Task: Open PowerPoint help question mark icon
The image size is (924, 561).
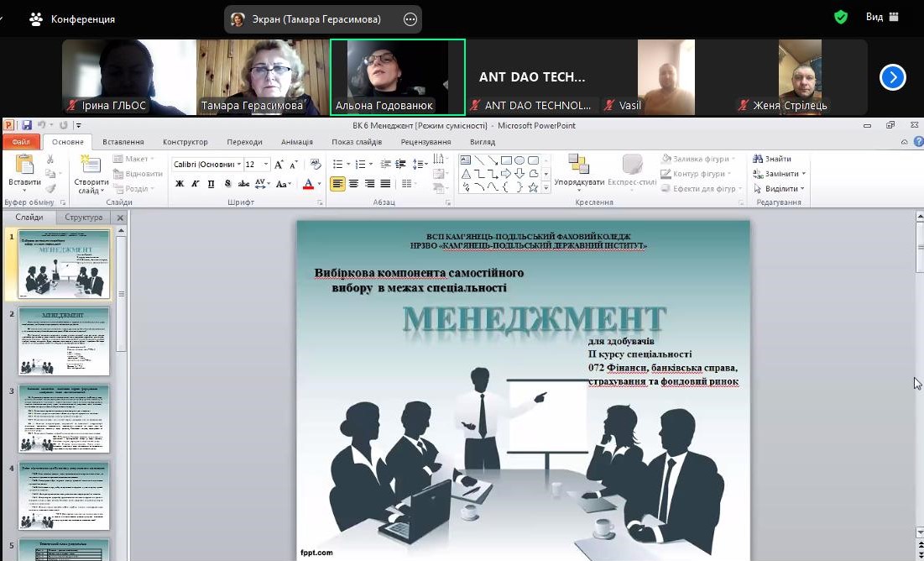Action: point(906,142)
